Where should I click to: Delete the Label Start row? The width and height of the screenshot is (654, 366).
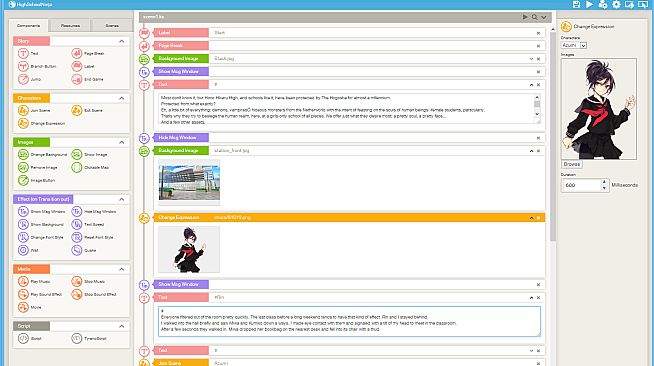click(x=538, y=33)
